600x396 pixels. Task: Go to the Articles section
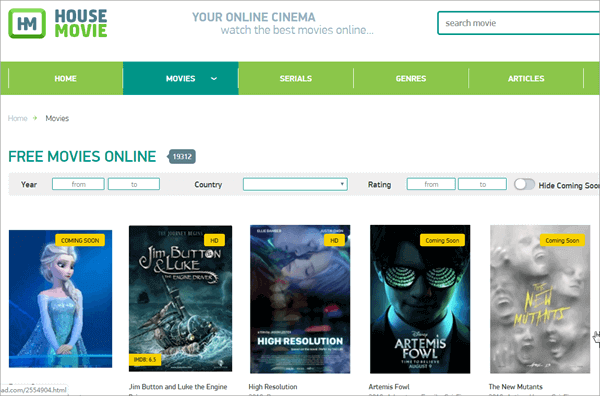pyautogui.click(x=526, y=78)
